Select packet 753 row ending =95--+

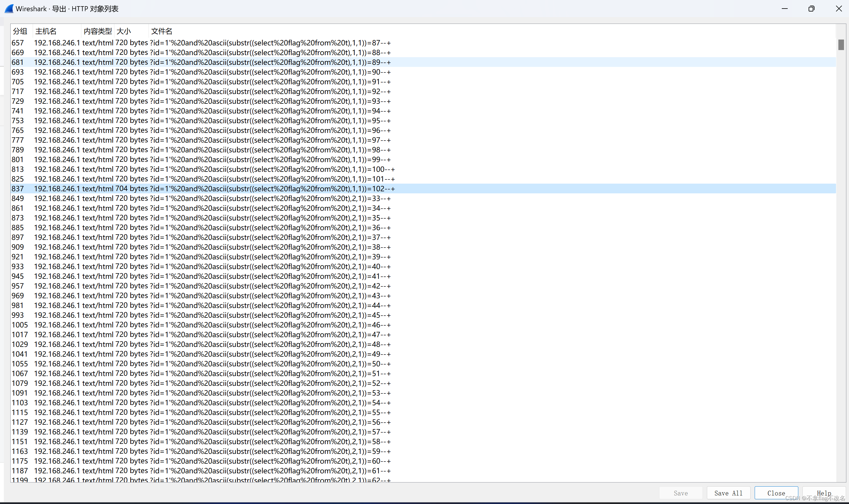point(423,121)
